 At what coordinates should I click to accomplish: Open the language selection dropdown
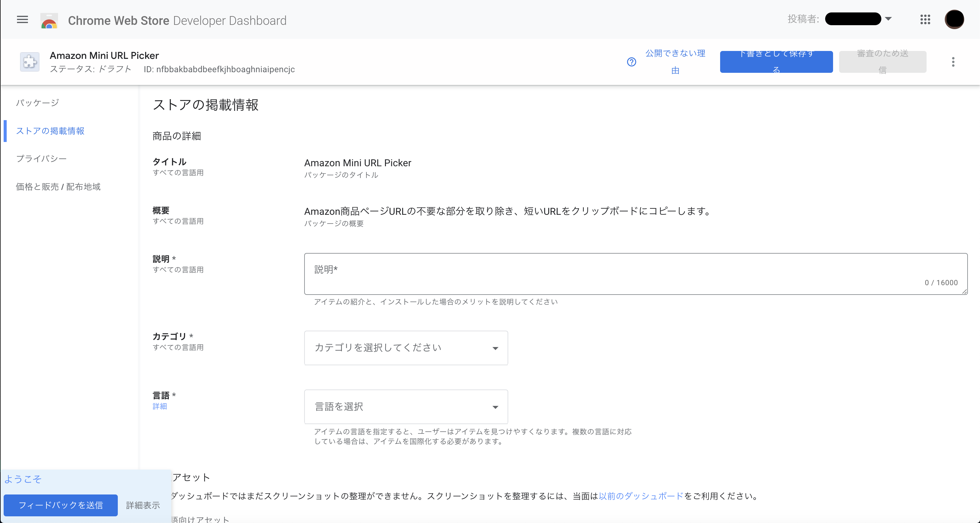(406, 407)
